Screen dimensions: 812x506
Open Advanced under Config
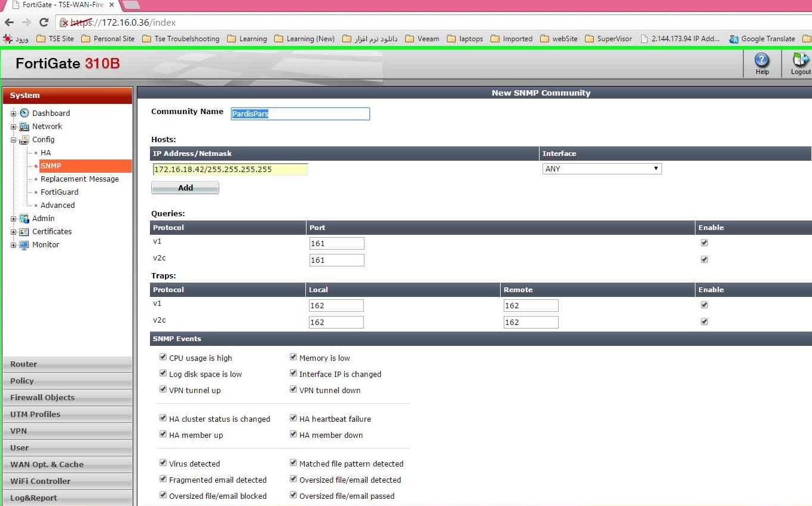pos(57,205)
